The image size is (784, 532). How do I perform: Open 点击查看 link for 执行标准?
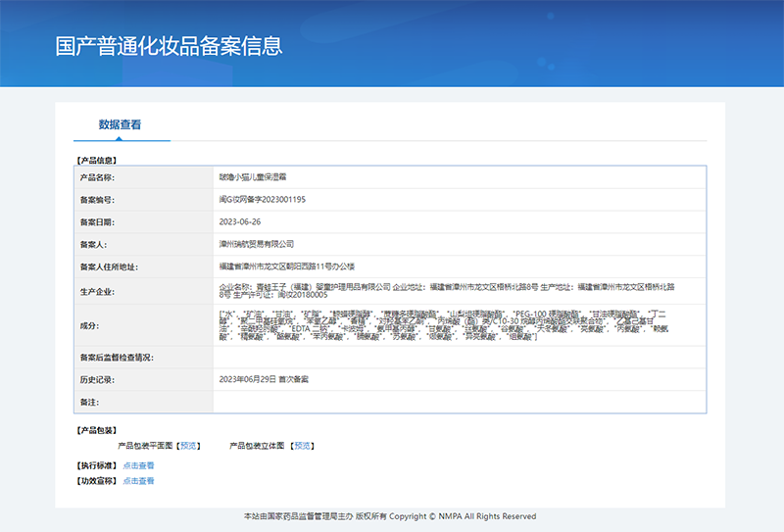(138, 465)
